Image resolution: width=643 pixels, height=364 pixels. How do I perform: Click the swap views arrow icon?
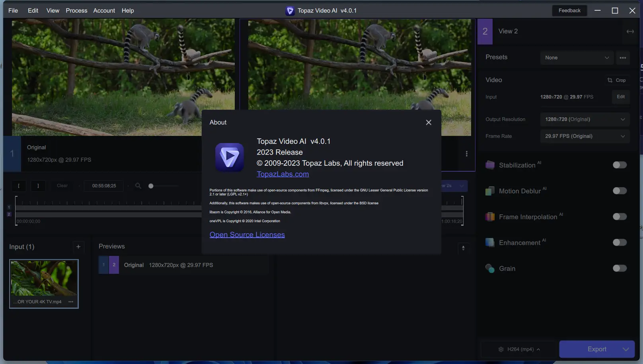[630, 31]
